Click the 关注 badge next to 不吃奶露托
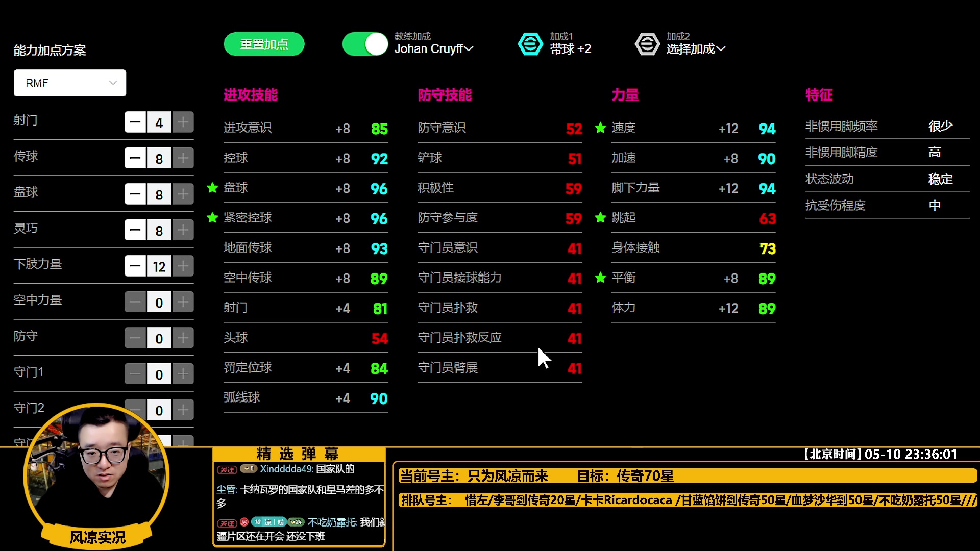 (x=227, y=523)
